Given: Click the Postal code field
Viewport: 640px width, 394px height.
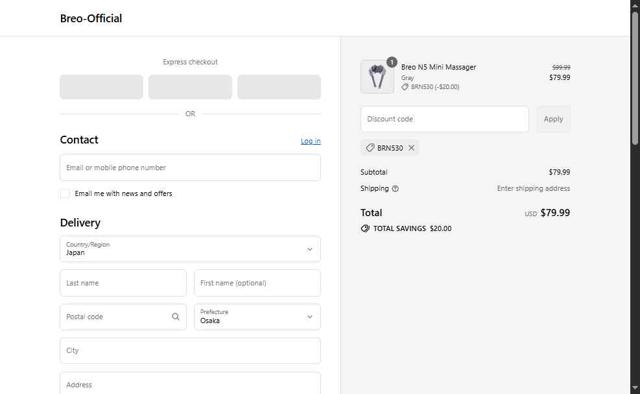Looking at the screenshot, I should (123, 317).
